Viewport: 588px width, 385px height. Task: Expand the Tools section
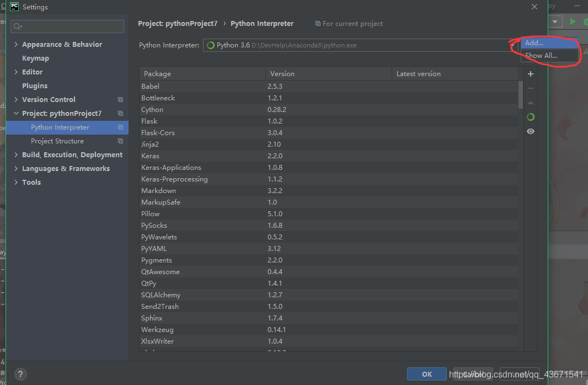coord(16,182)
